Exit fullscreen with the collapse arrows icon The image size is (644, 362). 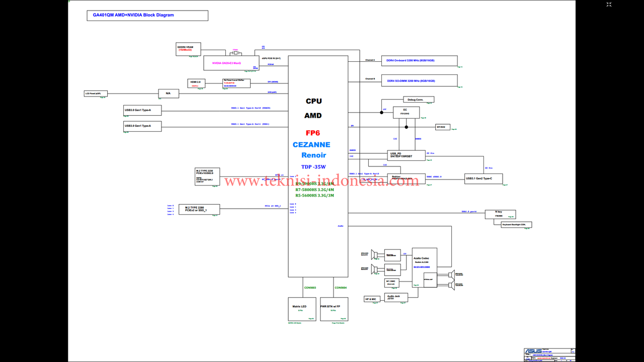(x=609, y=5)
